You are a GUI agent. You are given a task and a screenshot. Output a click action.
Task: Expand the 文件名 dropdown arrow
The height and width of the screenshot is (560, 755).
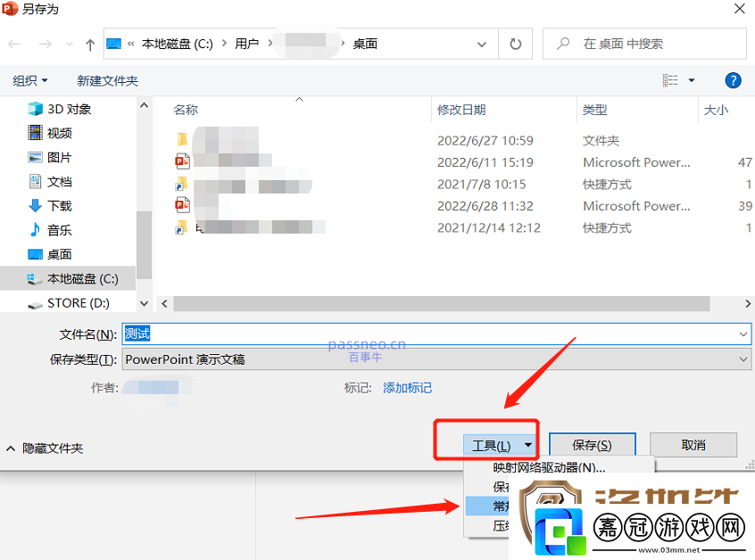pyautogui.click(x=743, y=334)
